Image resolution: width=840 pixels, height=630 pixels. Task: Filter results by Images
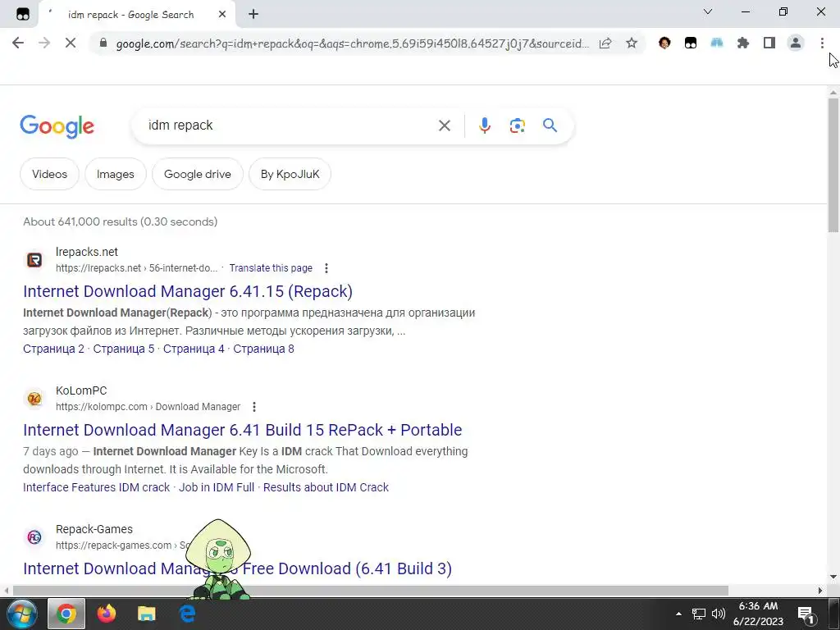(115, 174)
